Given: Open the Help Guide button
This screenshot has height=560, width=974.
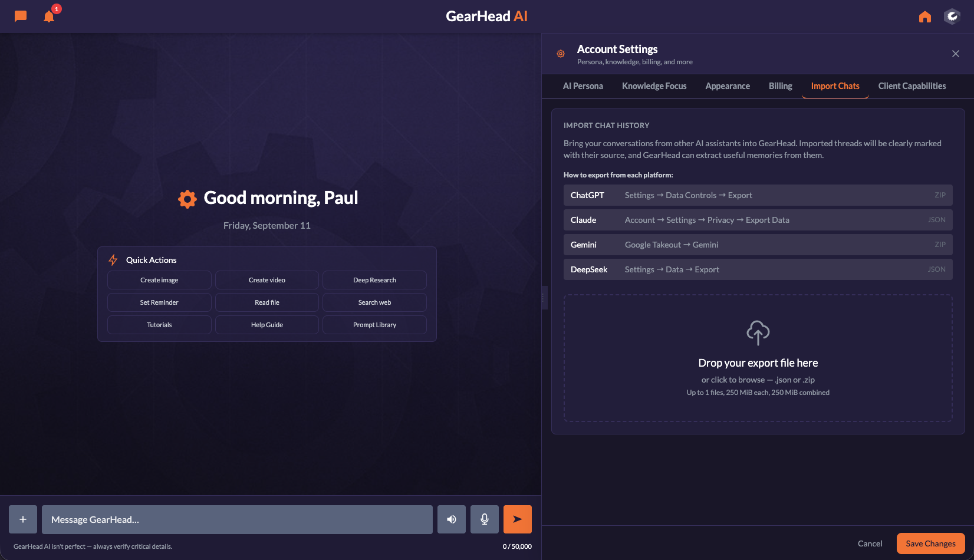Looking at the screenshot, I should (x=267, y=325).
